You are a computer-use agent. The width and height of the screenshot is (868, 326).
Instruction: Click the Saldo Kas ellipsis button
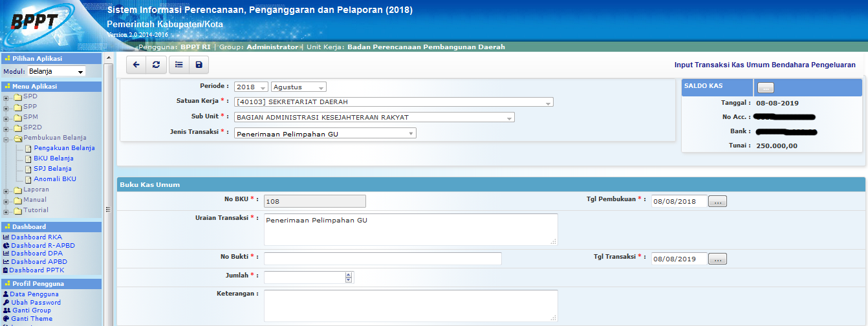(x=765, y=87)
